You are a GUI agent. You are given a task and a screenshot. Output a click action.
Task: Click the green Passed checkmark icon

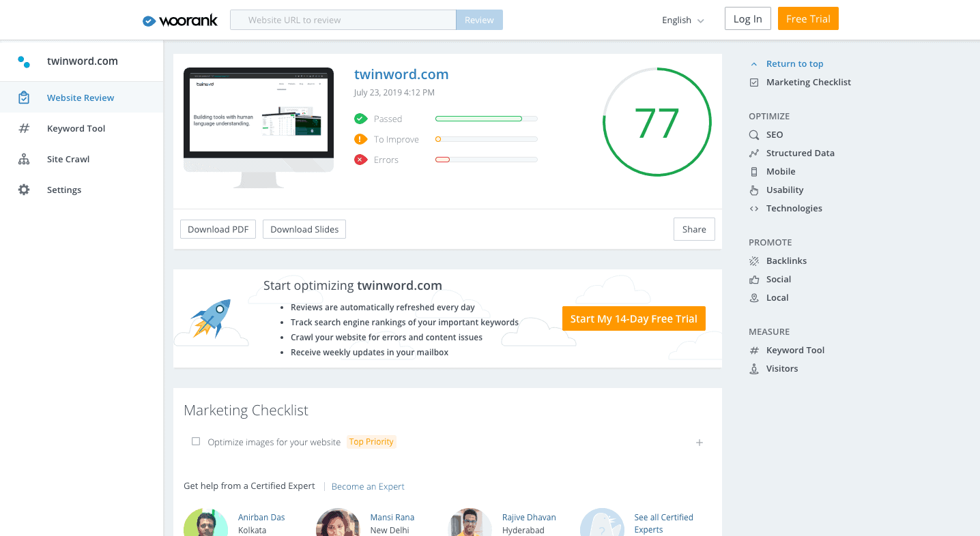click(x=360, y=119)
